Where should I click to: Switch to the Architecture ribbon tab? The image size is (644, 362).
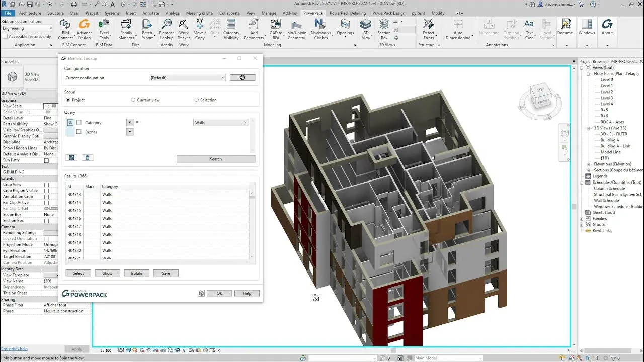[x=30, y=13]
